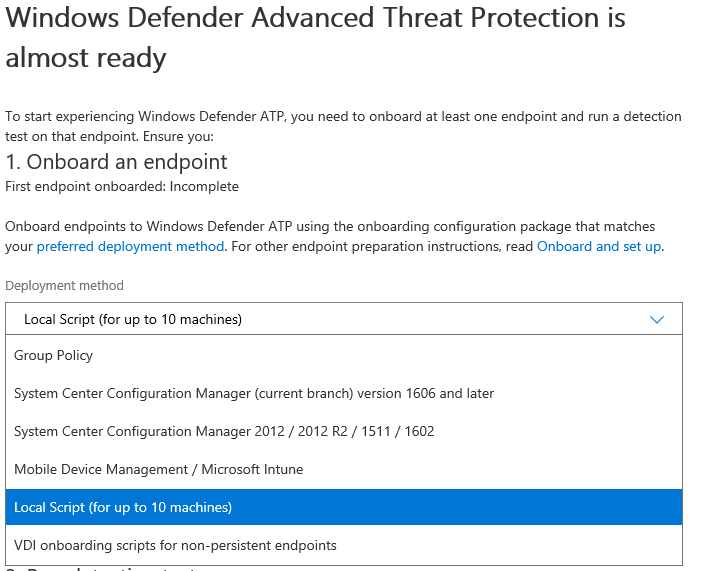Follow the Onboard and set up link
The width and height of the screenshot is (706, 571).
click(599, 247)
